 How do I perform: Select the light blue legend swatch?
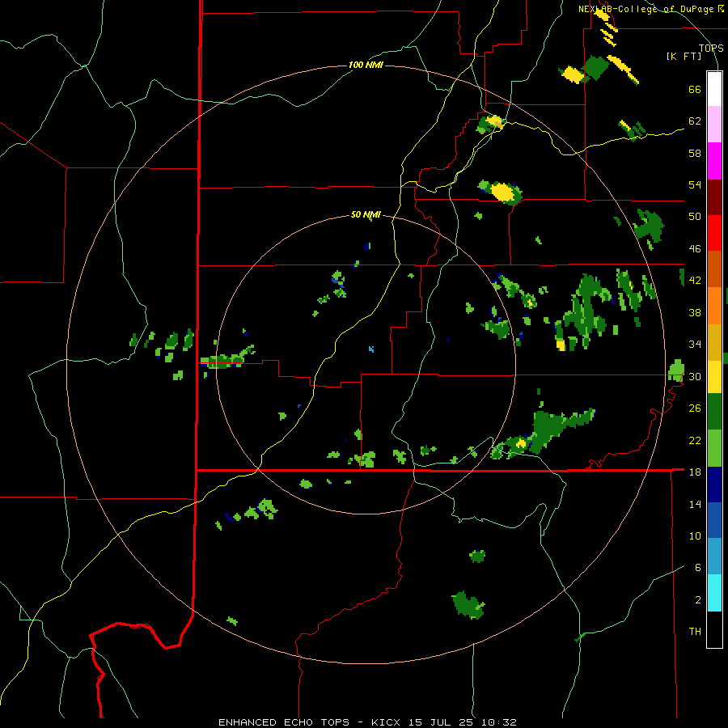tap(714, 557)
